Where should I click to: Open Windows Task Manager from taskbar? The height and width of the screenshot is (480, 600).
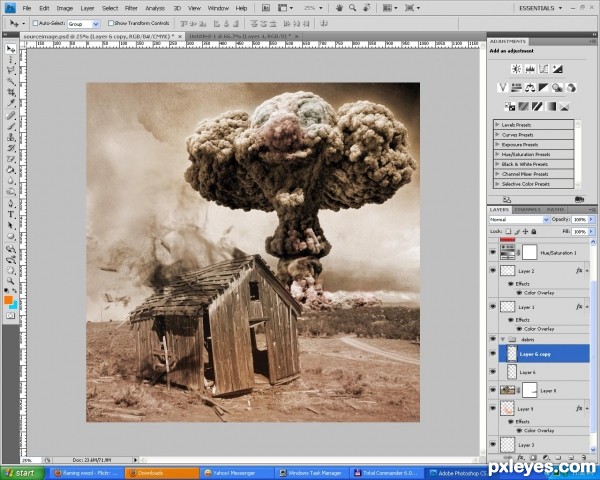(x=313, y=473)
